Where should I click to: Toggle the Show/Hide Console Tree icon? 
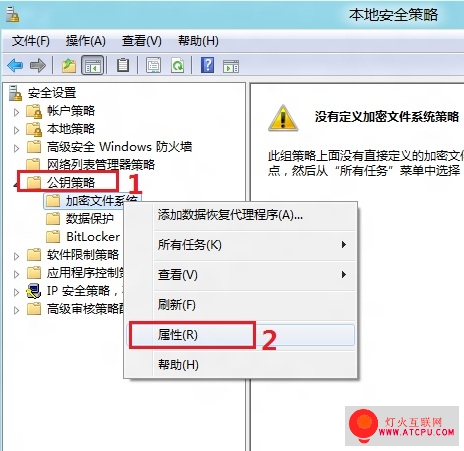coord(92,65)
